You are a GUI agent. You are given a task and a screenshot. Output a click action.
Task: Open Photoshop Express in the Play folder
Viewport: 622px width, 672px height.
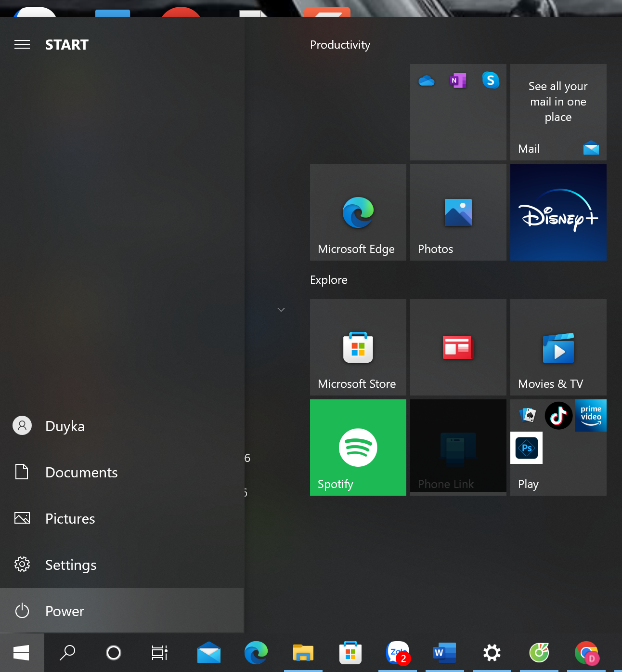coord(526,448)
